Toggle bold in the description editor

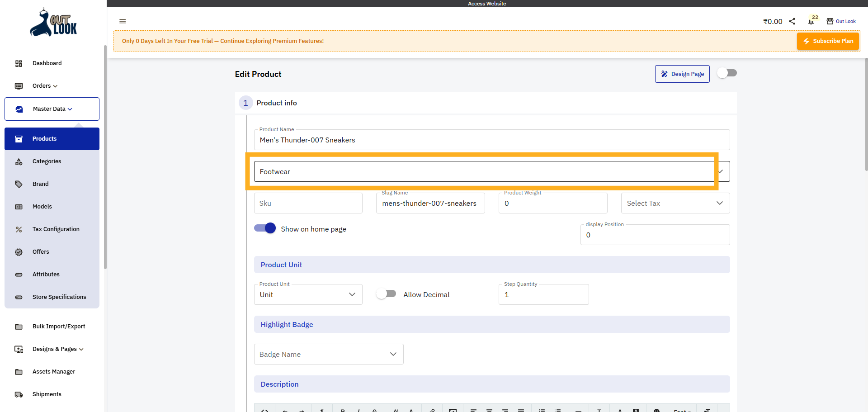[x=342, y=409]
